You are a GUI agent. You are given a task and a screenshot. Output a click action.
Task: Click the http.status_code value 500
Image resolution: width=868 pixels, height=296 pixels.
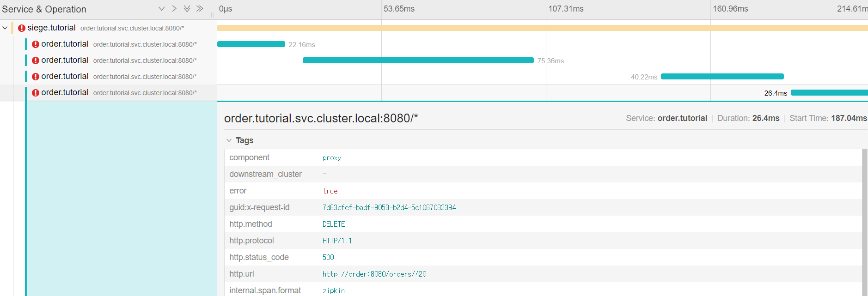coord(328,258)
